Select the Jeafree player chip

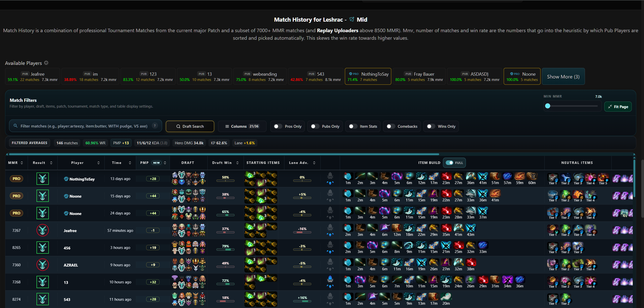pos(32,76)
